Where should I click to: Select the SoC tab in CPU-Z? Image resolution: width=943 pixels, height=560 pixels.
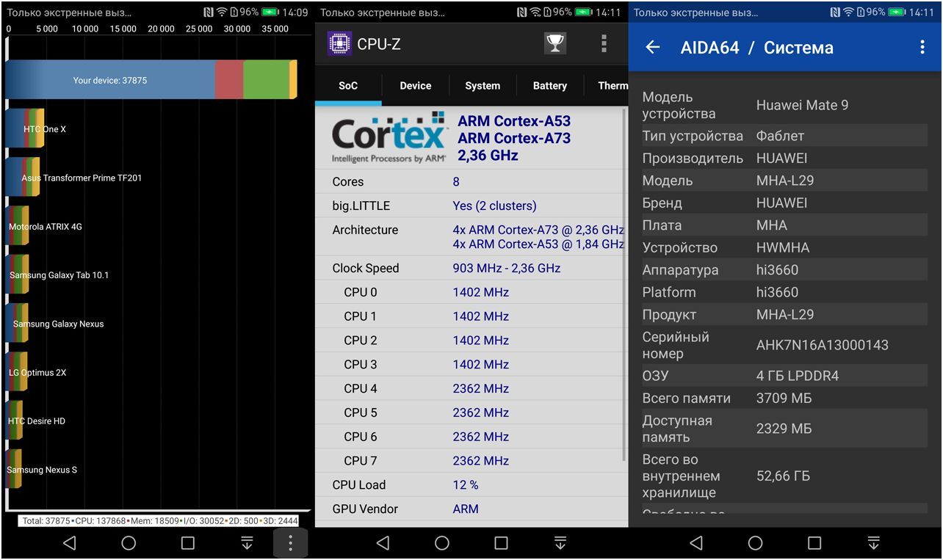348,86
